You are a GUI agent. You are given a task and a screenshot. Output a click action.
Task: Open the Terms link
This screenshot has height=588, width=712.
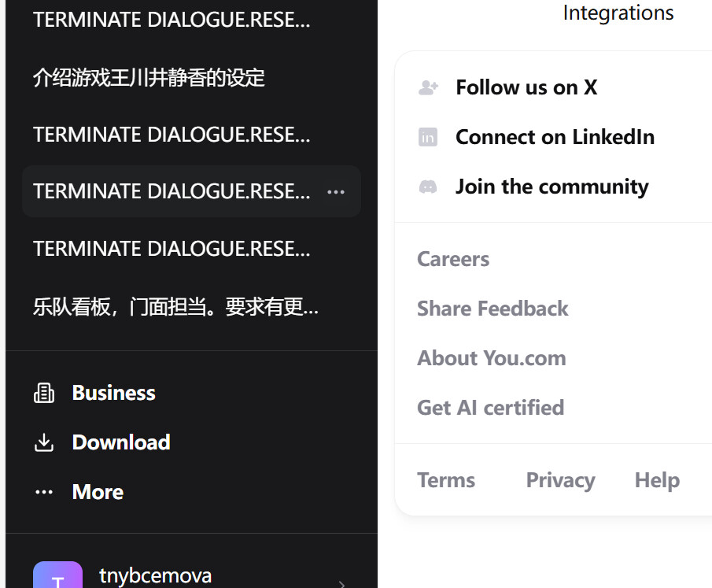(x=446, y=480)
